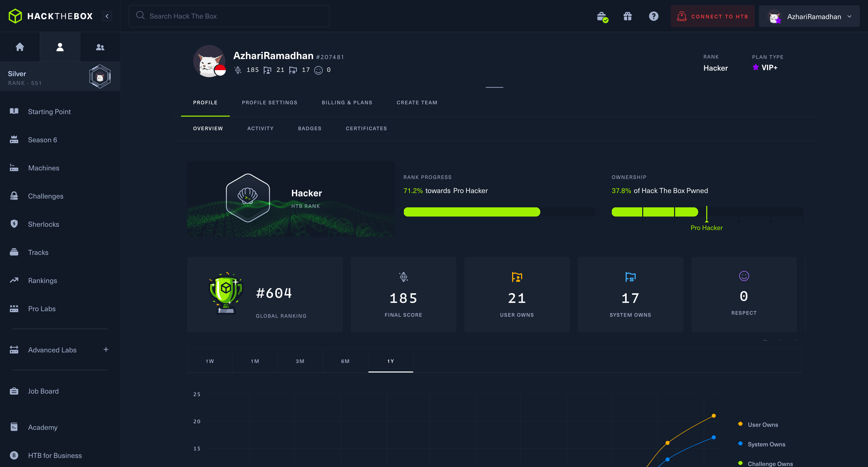The height and width of the screenshot is (467, 868).
Task: Open Starting Point book icon
Action: tap(14, 111)
